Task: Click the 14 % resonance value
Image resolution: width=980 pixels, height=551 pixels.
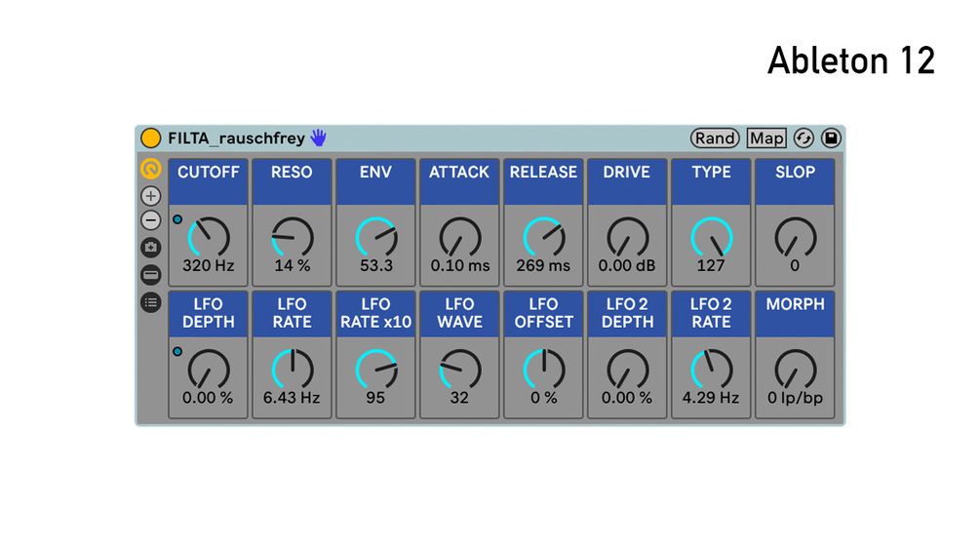Action: click(292, 265)
